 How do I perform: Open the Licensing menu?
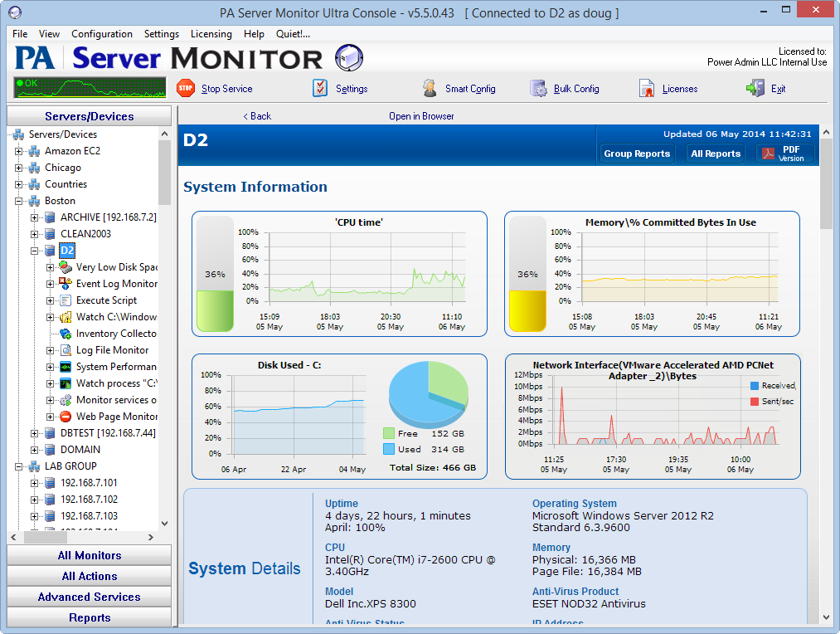211,34
